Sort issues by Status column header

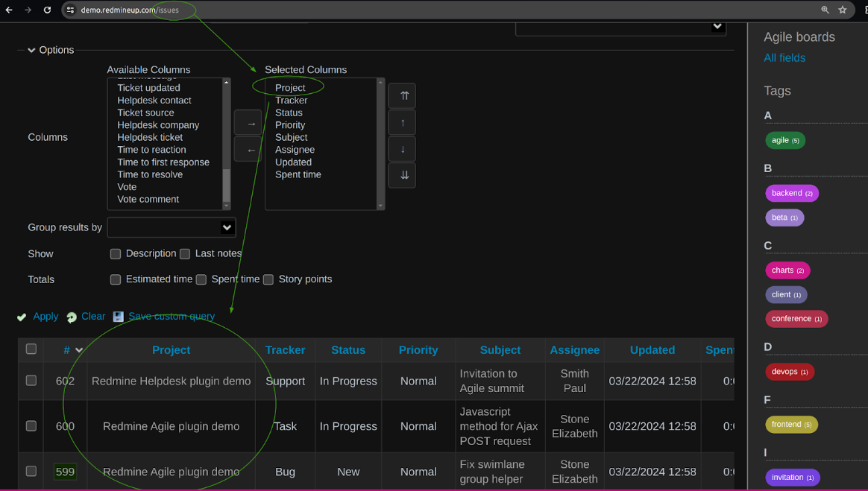click(x=348, y=350)
